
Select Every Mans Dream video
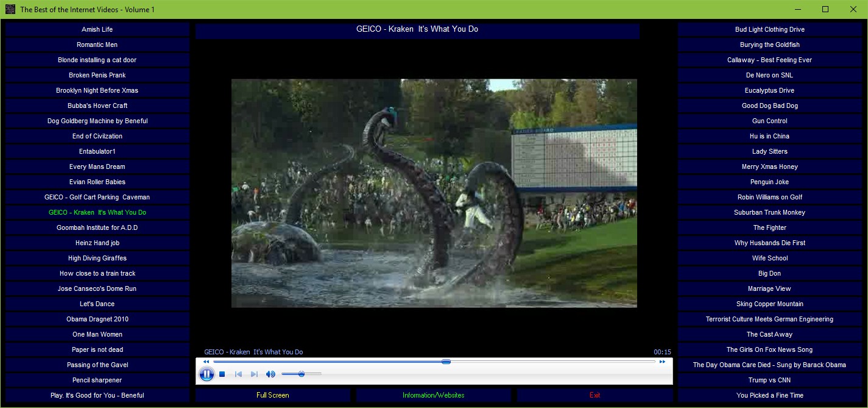(x=97, y=166)
